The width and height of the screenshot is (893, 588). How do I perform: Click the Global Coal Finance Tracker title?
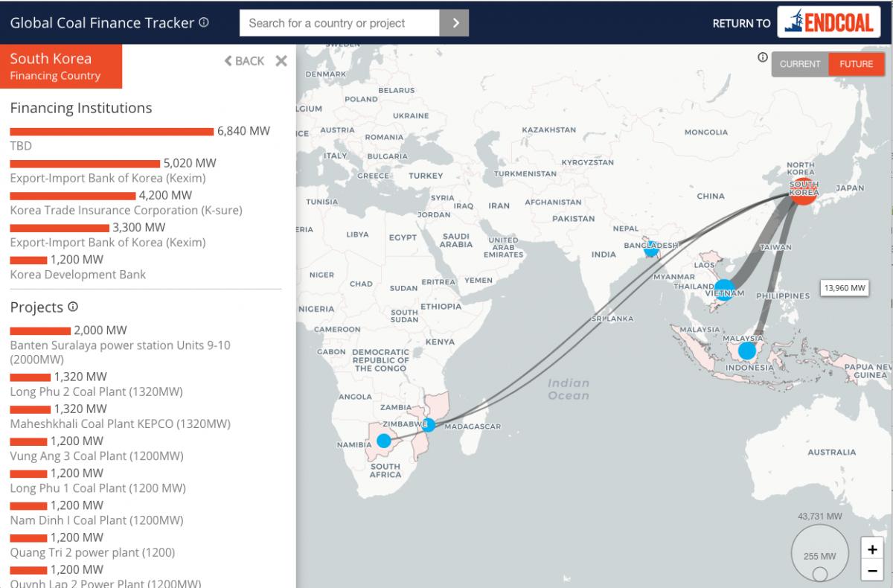point(102,22)
